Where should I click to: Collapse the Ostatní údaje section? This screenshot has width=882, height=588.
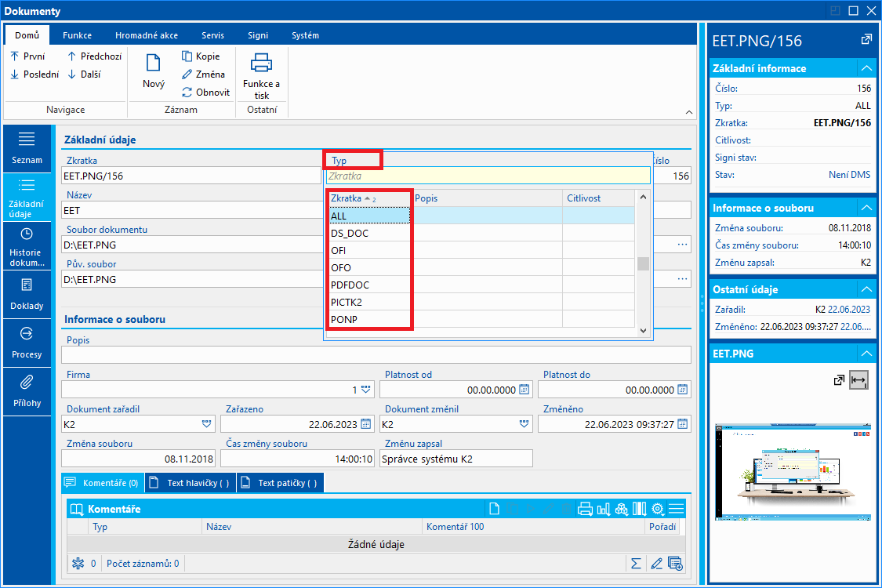[x=866, y=289]
